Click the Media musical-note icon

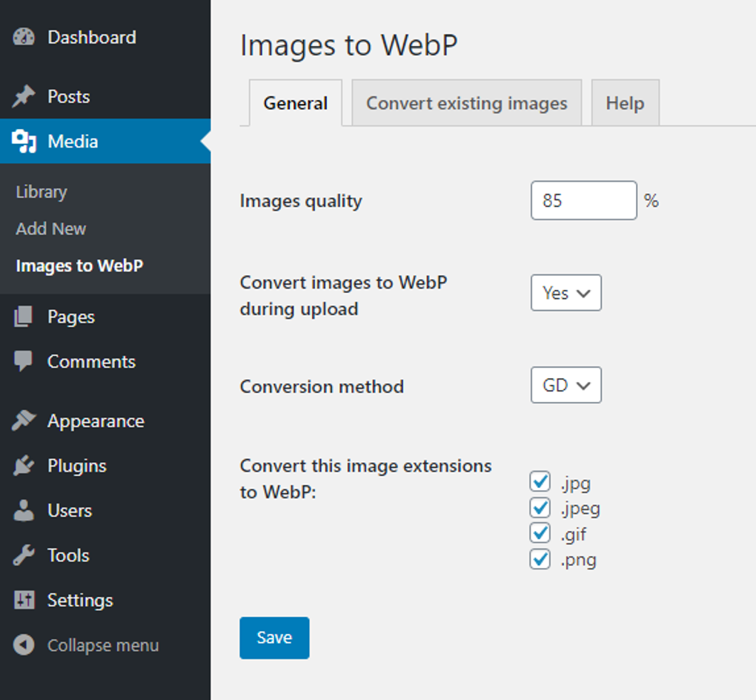24,142
